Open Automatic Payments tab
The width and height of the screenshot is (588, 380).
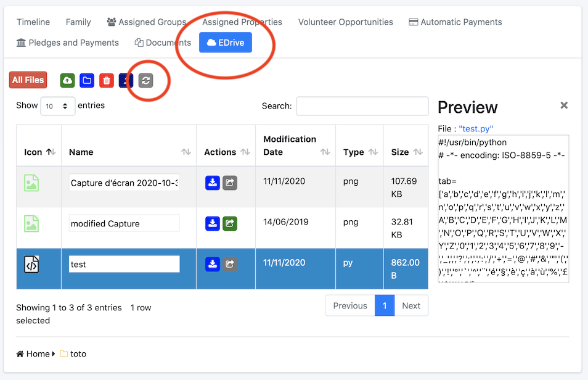click(x=455, y=22)
